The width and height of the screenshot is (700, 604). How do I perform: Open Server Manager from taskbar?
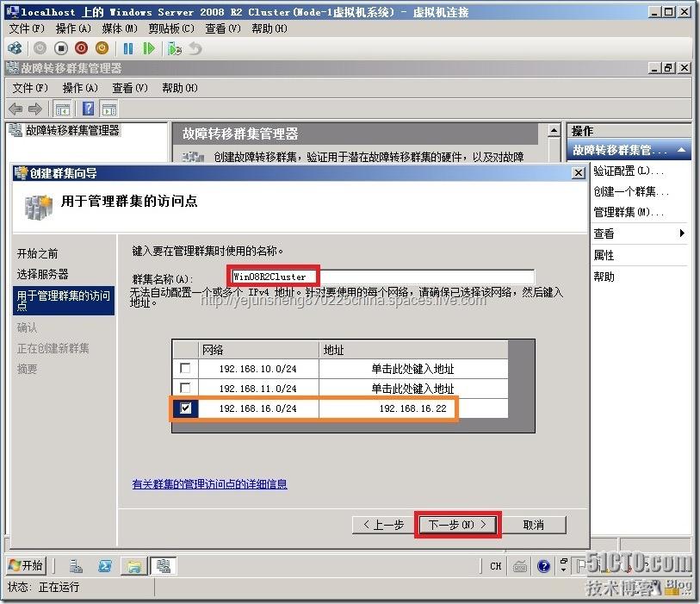76,566
